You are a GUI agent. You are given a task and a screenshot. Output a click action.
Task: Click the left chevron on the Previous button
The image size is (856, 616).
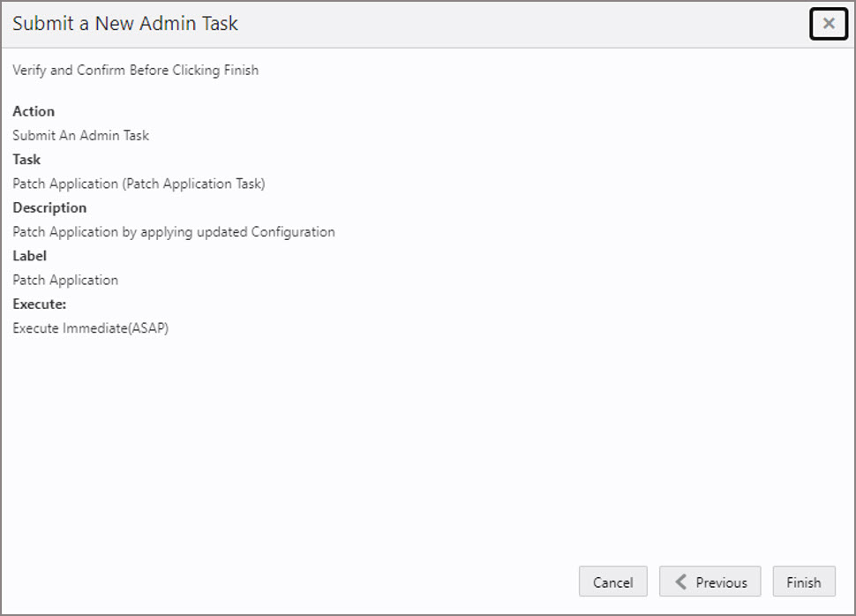click(681, 582)
